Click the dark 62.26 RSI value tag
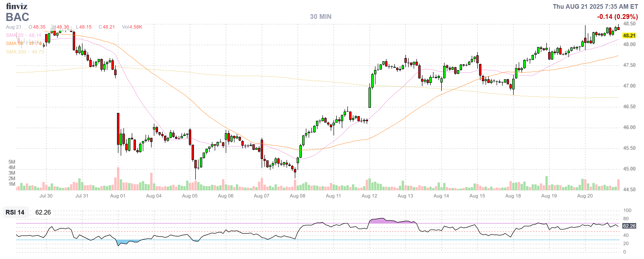644x259 pixels. pyautogui.click(x=629, y=226)
